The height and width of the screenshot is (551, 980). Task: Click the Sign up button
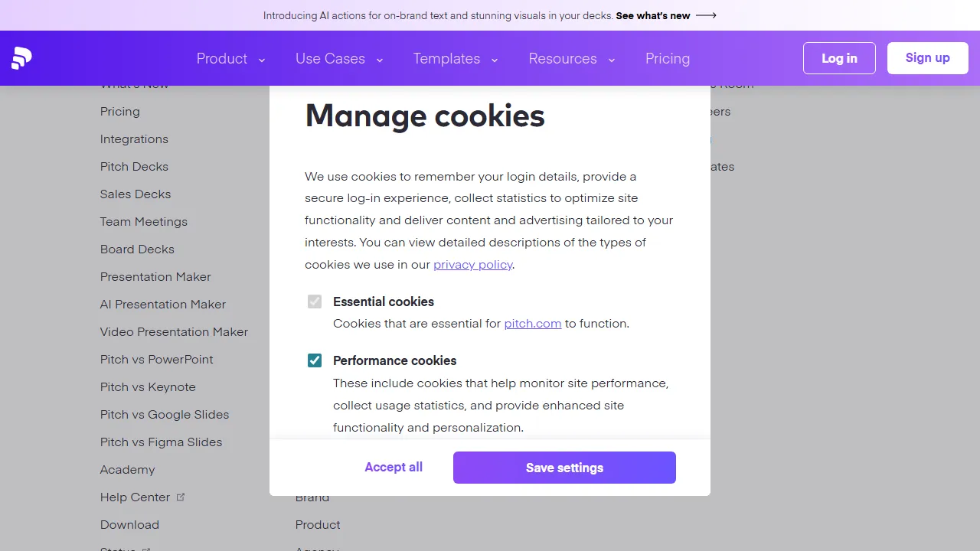click(927, 57)
